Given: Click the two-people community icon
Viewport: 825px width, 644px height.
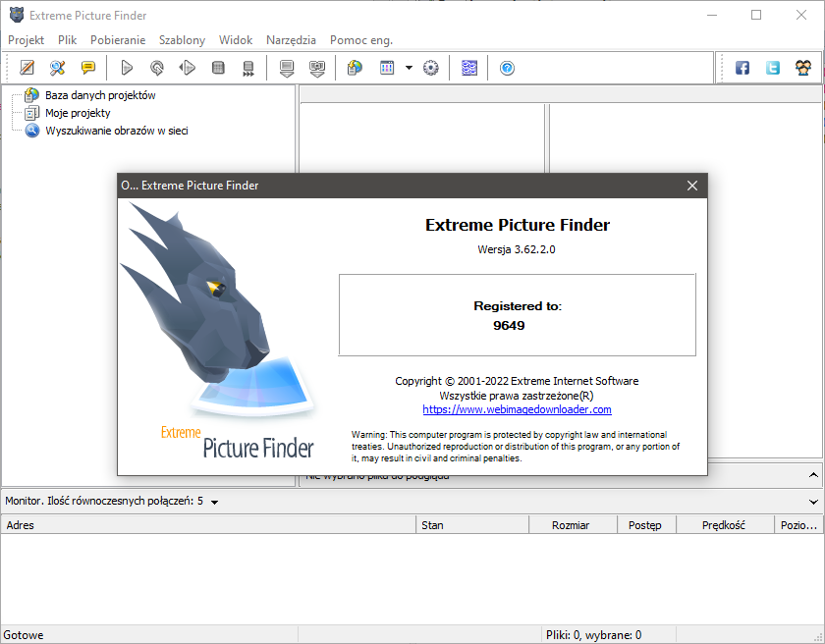Looking at the screenshot, I should coord(803,68).
